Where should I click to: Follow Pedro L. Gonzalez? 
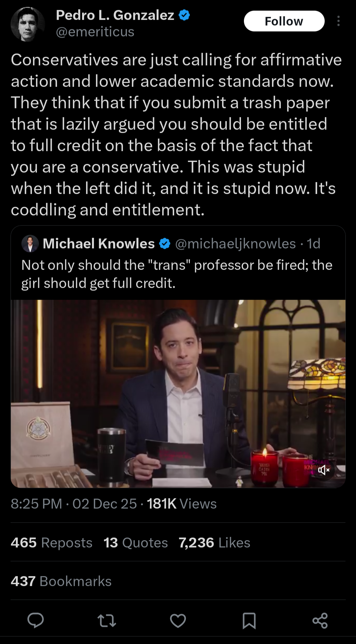tap(284, 21)
